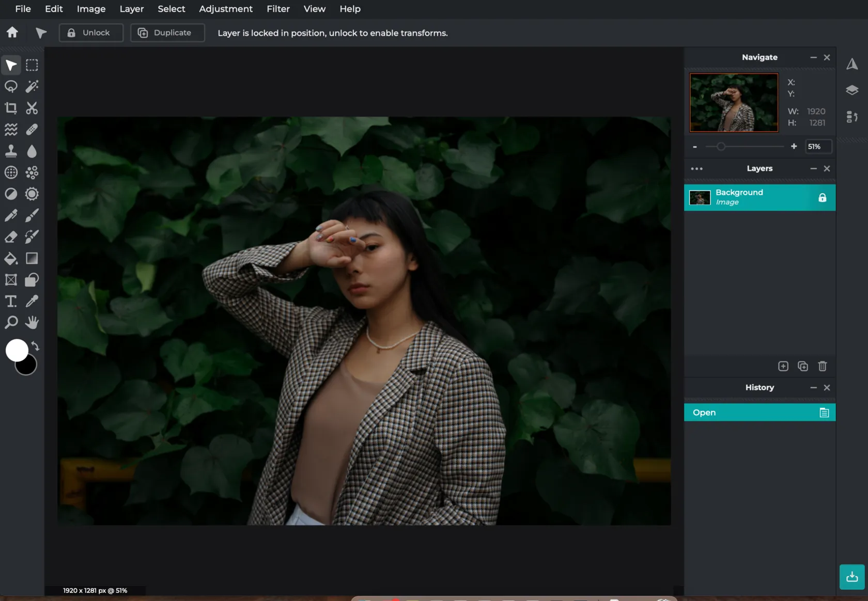The width and height of the screenshot is (868, 601).
Task: Open the Filter menu
Action: 278,9
